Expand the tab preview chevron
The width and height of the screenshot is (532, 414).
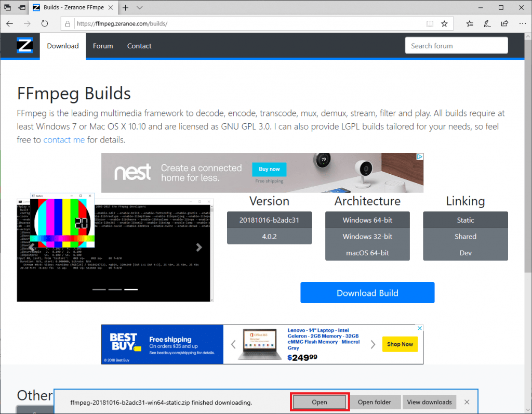pos(139,7)
